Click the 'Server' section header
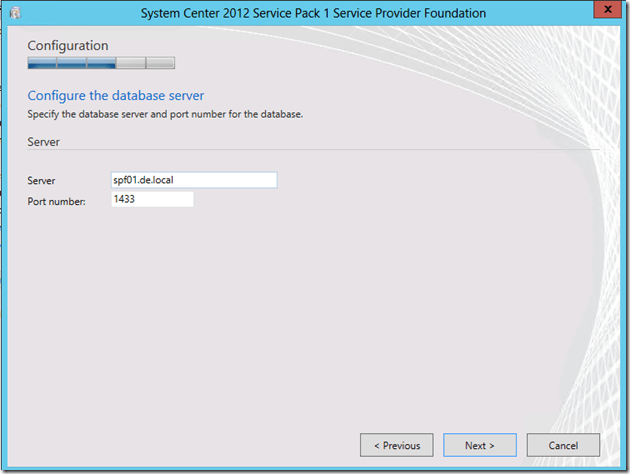 (44, 142)
